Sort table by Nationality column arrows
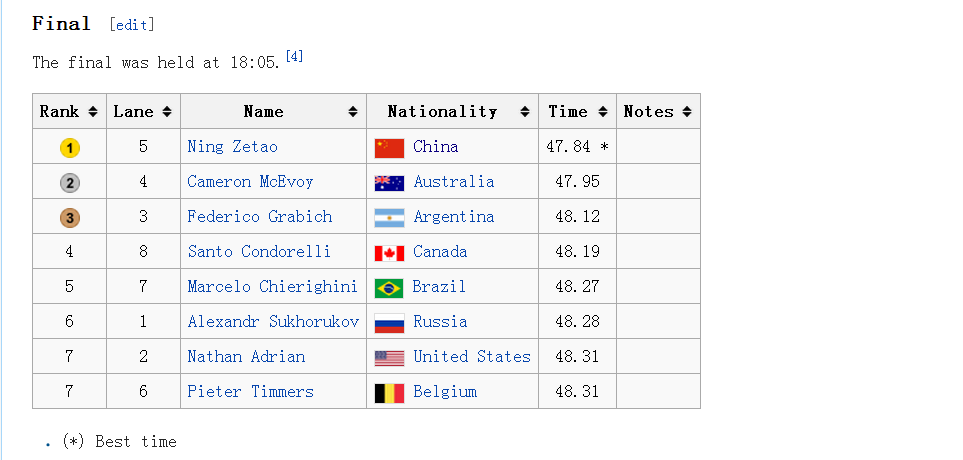Screen dimensions: 963x460 coord(524,112)
